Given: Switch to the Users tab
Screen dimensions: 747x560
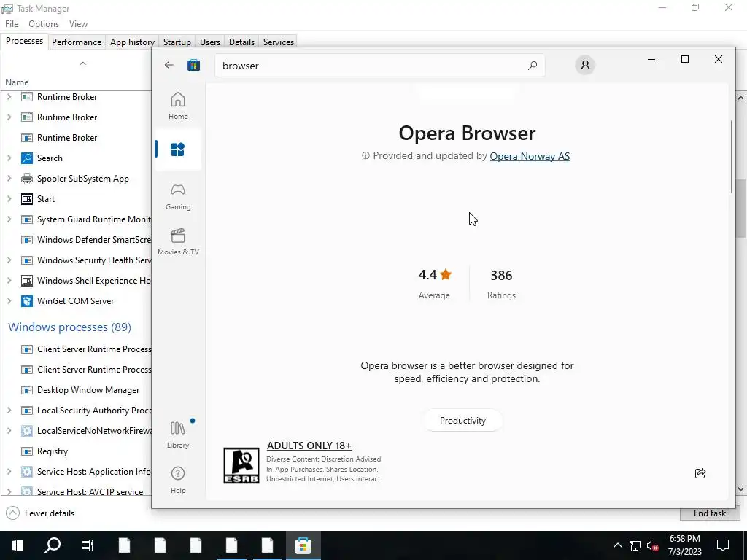Looking at the screenshot, I should pyautogui.click(x=209, y=42).
